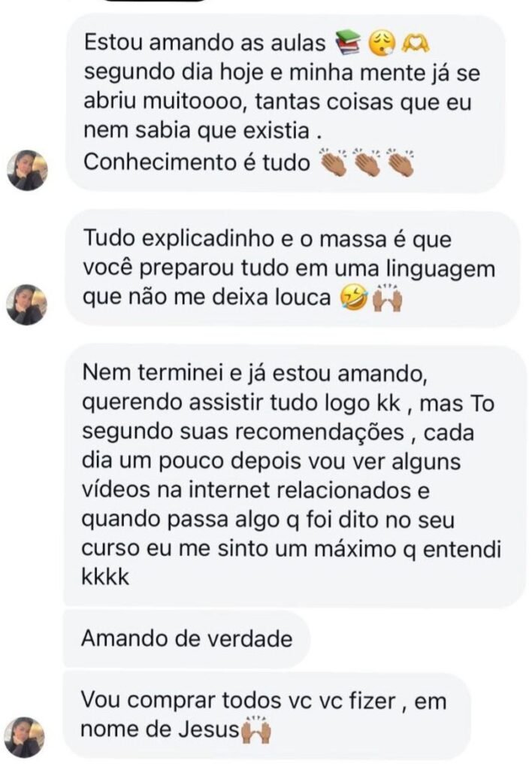The height and width of the screenshot is (770, 532).
Task: Tap the middle clapping hands emoji
Action: pyautogui.click(x=367, y=162)
